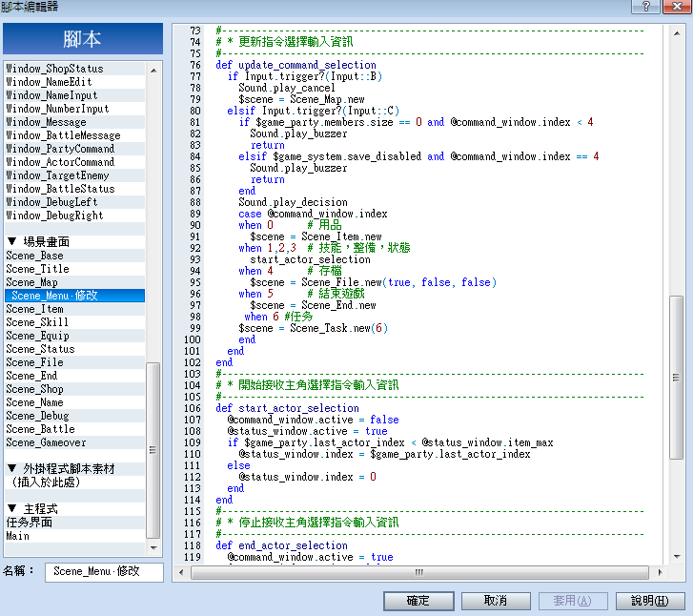Select Scene_Base script
The width and height of the screenshot is (693, 616).
pos(74,256)
